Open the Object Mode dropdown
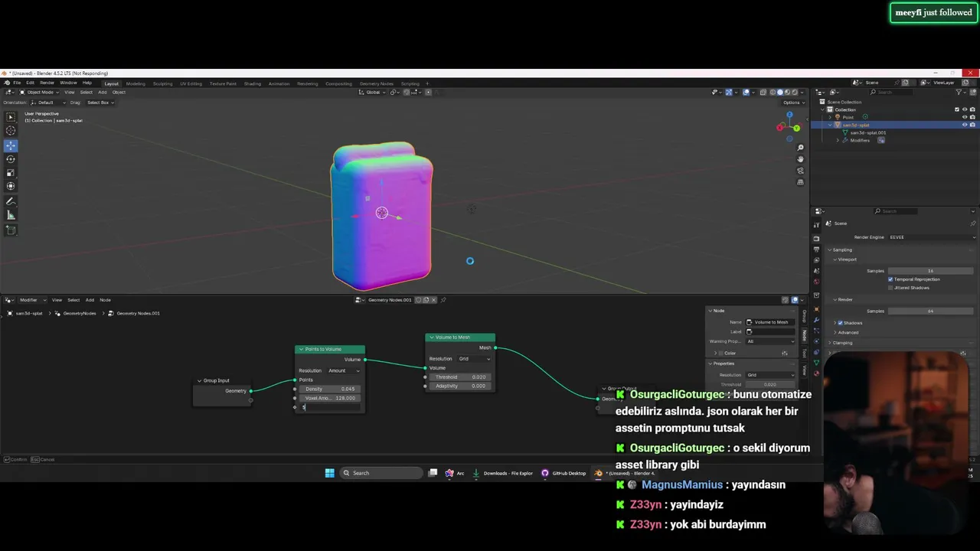The width and height of the screenshot is (980, 551). 38,93
